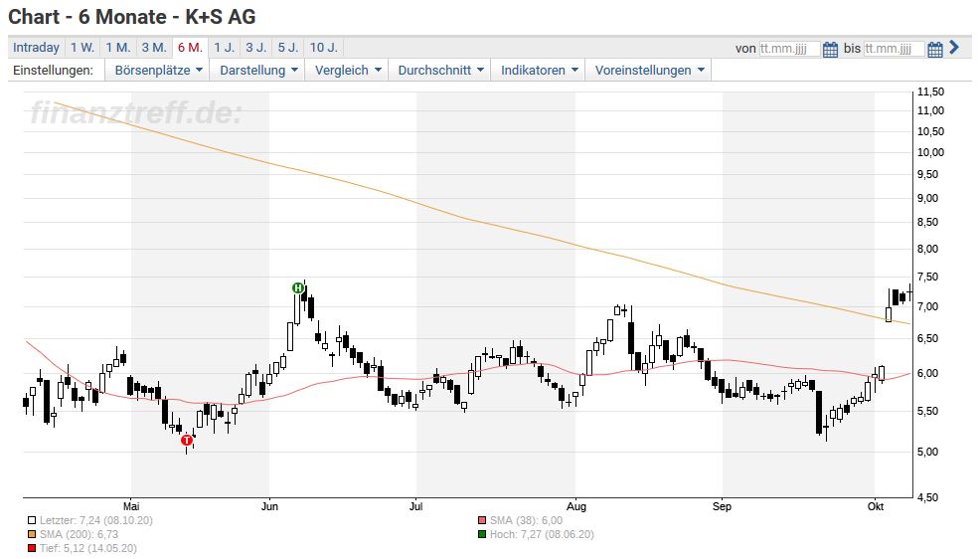The image size is (980, 559).
Task: Focus the 'bis' end date field
Action: pos(894,48)
